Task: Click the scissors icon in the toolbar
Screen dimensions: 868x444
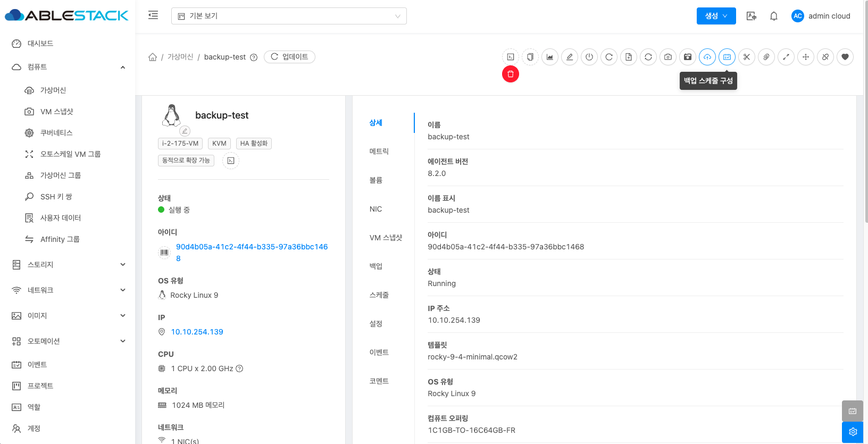Action: tap(747, 57)
